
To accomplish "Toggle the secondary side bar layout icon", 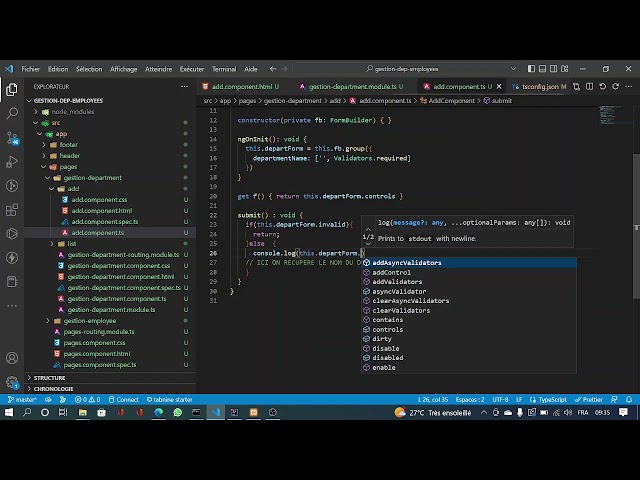I will 553,69.
